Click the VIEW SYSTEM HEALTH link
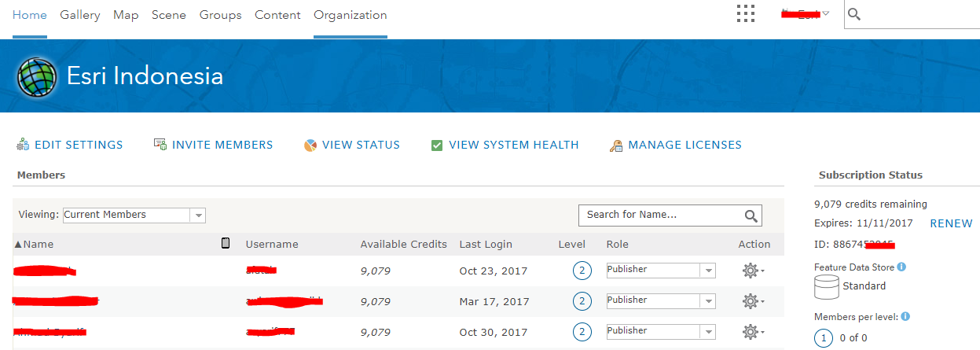 point(514,145)
